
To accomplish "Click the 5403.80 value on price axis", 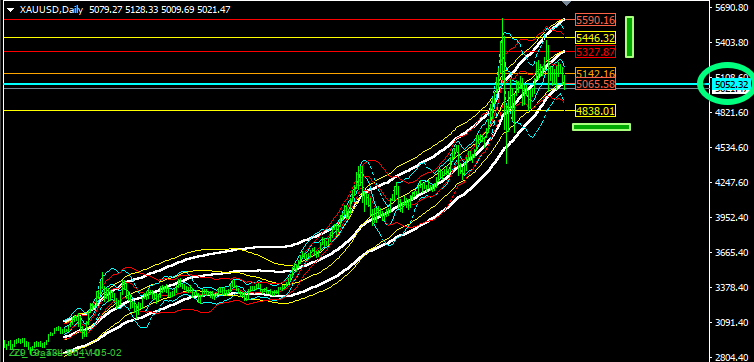I will click(731, 43).
